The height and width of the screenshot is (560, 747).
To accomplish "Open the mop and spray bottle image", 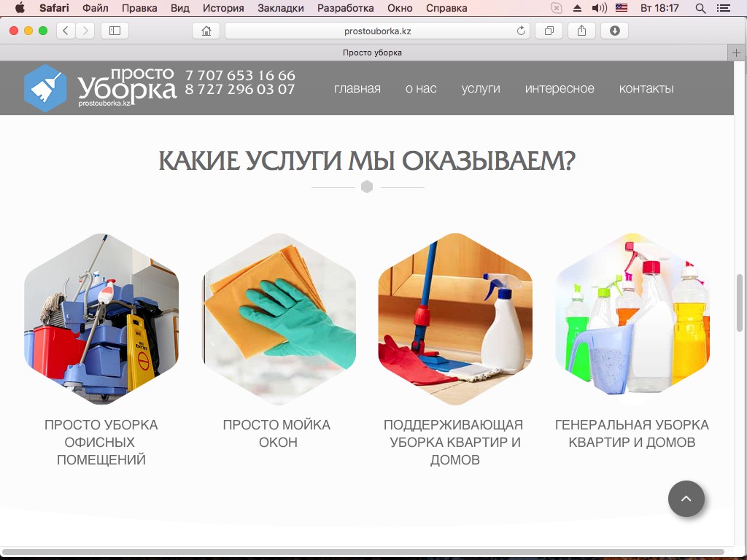I will (455, 319).
